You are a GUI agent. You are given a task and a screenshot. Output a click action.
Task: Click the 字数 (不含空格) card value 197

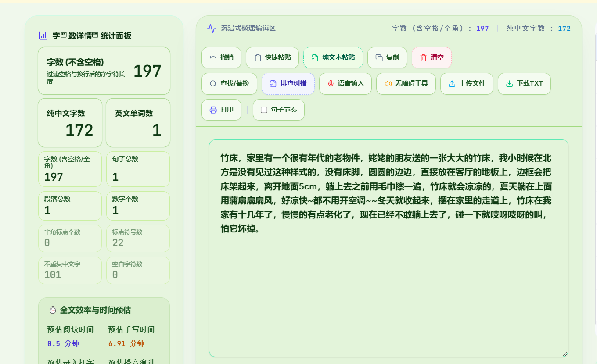coord(147,71)
